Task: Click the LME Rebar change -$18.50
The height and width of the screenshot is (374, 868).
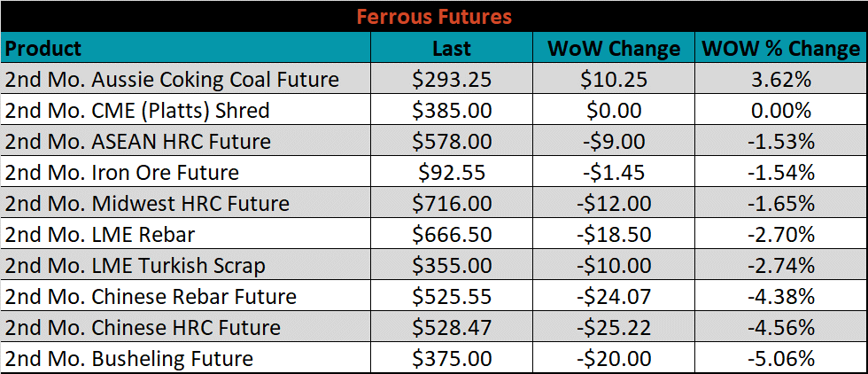Action: click(614, 234)
